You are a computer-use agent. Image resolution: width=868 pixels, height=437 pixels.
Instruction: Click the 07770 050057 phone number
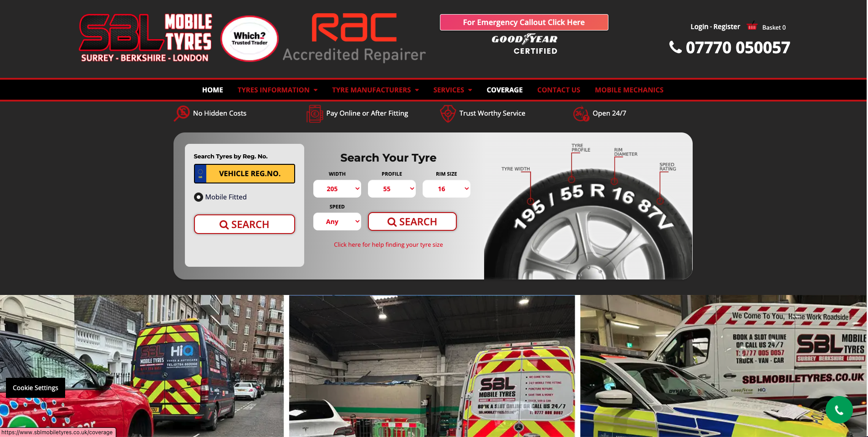pyautogui.click(x=738, y=47)
